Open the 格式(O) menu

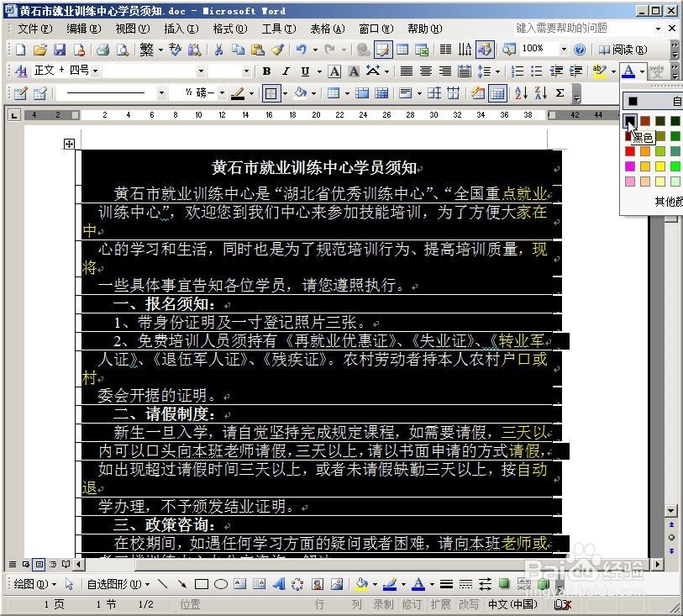click(230, 29)
